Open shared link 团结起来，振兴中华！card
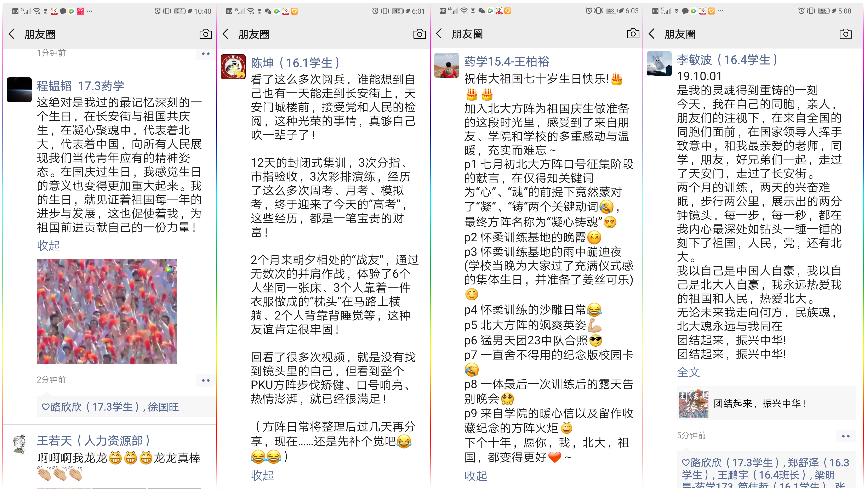The width and height of the screenshot is (867, 504). pos(766,403)
